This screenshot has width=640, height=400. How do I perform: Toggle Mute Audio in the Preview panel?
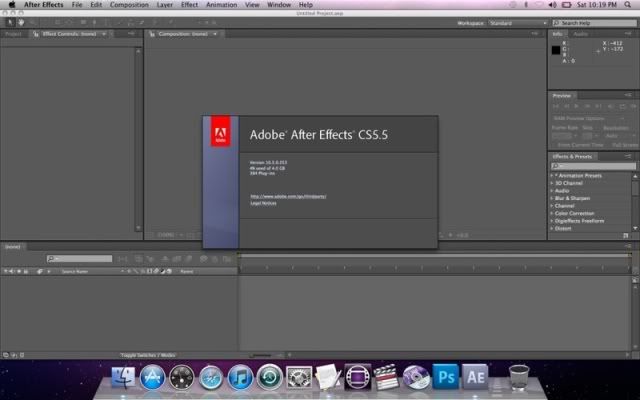point(611,106)
